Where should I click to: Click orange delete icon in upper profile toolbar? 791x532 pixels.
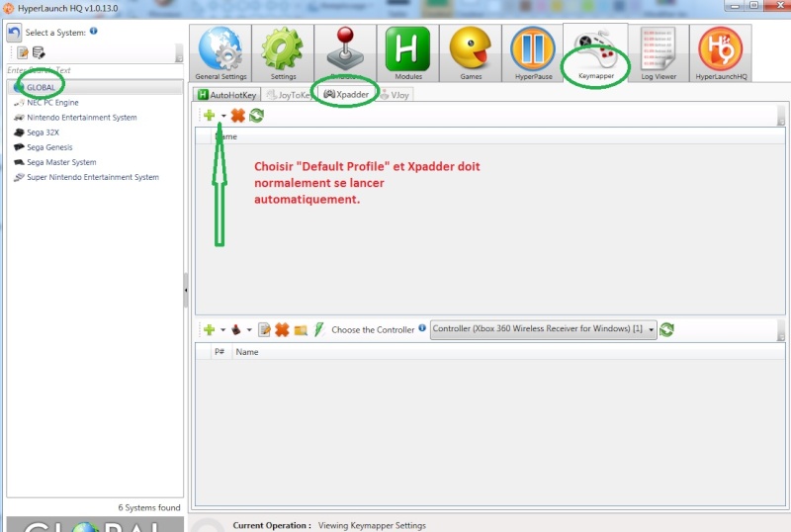(x=237, y=116)
